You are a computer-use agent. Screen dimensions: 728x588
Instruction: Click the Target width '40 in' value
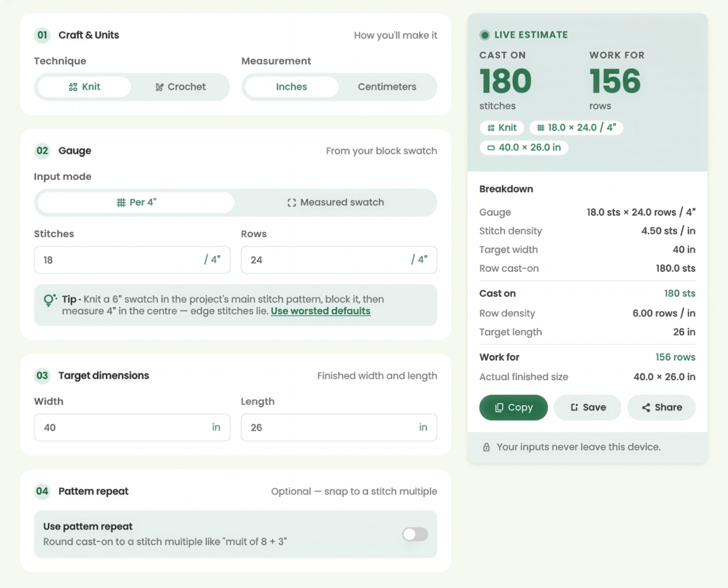click(684, 250)
